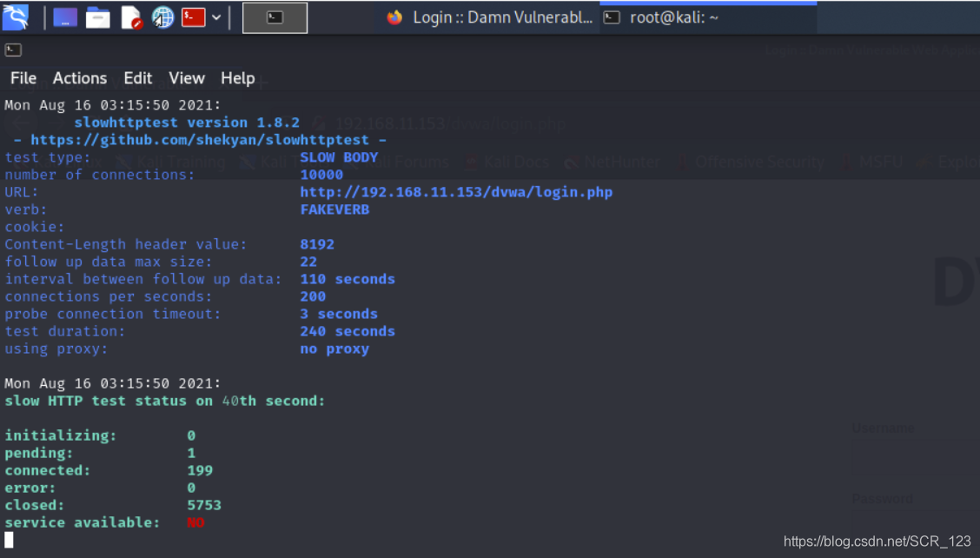Image resolution: width=980 pixels, height=558 pixels.
Task: Click 'slow HTTP test status on 40th second' line
Action: [x=165, y=401]
